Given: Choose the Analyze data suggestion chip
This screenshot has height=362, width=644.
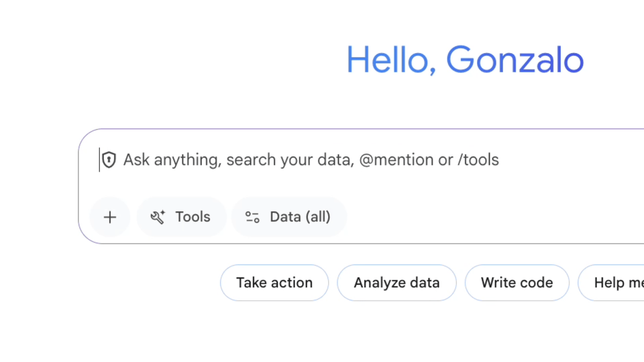Looking at the screenshot, I should coord(396,283).
